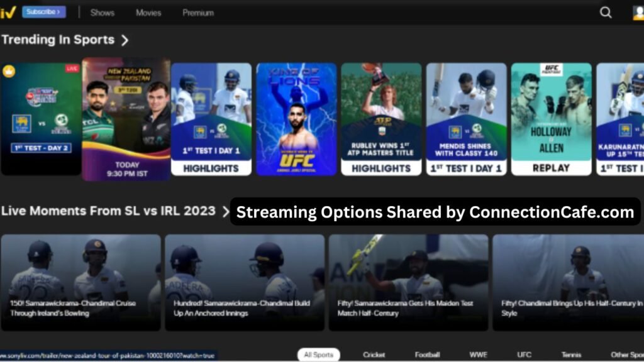Viewport: 644px width, 362px height.
Task: Select the Cricket filter tab
Action: tap(374, 354)
